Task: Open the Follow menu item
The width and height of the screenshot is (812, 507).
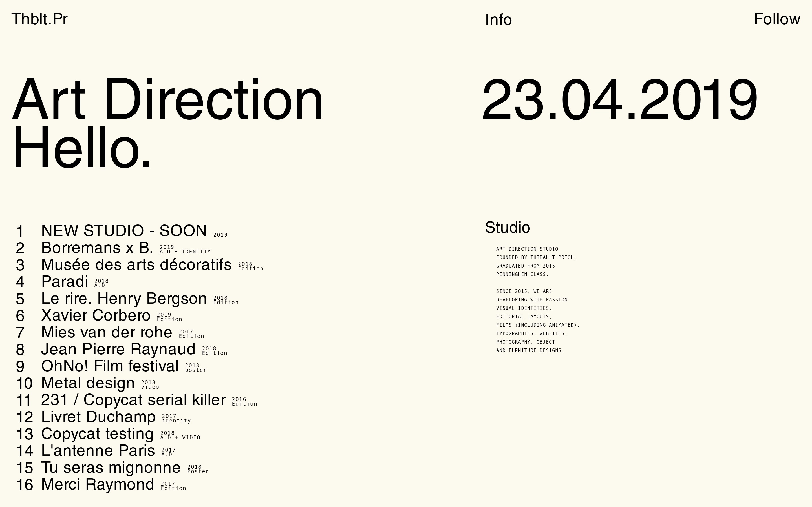Action: pyautogui.click(x=777, y=19)
